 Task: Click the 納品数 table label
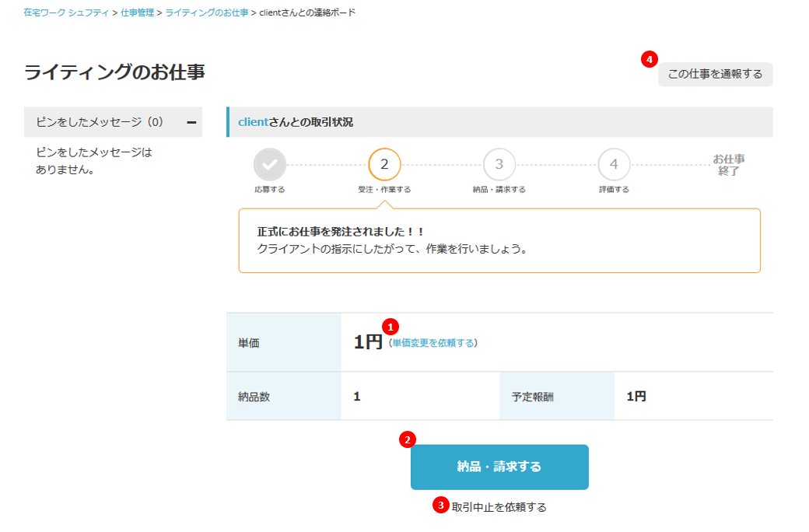tap(254, 397)
